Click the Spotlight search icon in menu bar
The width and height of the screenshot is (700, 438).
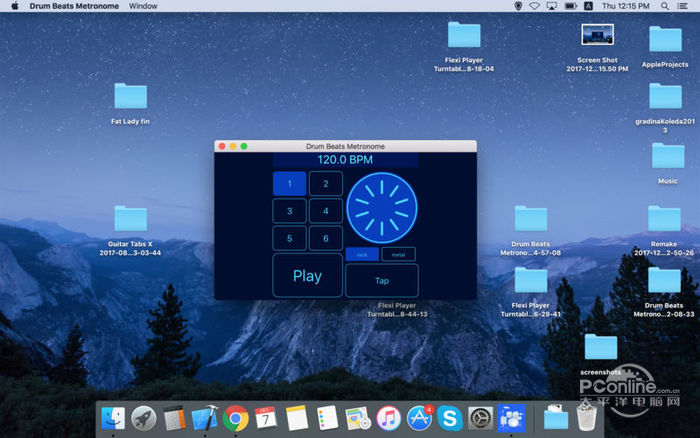[x=667, y=6]
